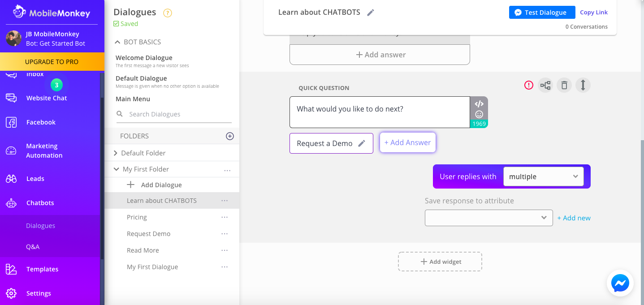This screenshot has height=305, width=644.
Task: Insert a variable using the code icon
Action: tap(479, 103)
